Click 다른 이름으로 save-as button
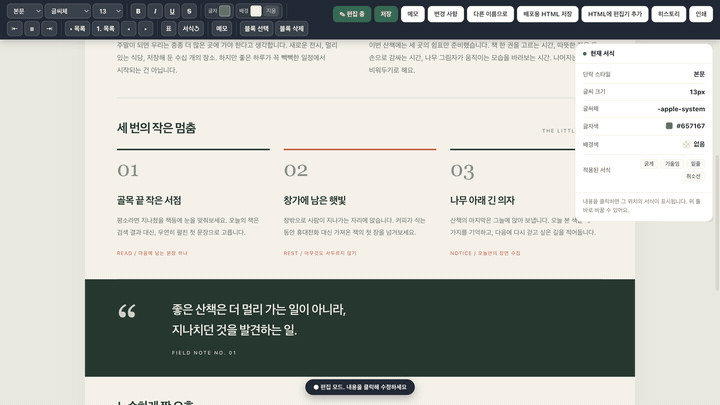720x405 pixels. [490, 14]
